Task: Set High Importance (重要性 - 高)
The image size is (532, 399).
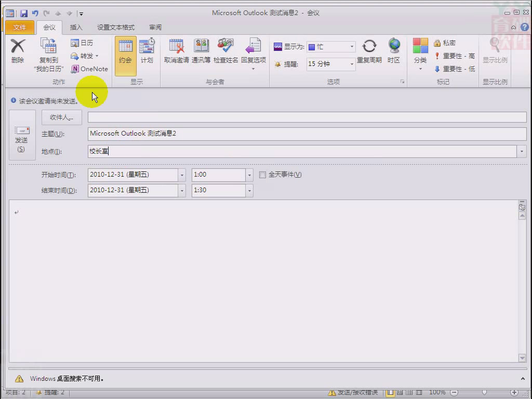Action: coord(454,56)
